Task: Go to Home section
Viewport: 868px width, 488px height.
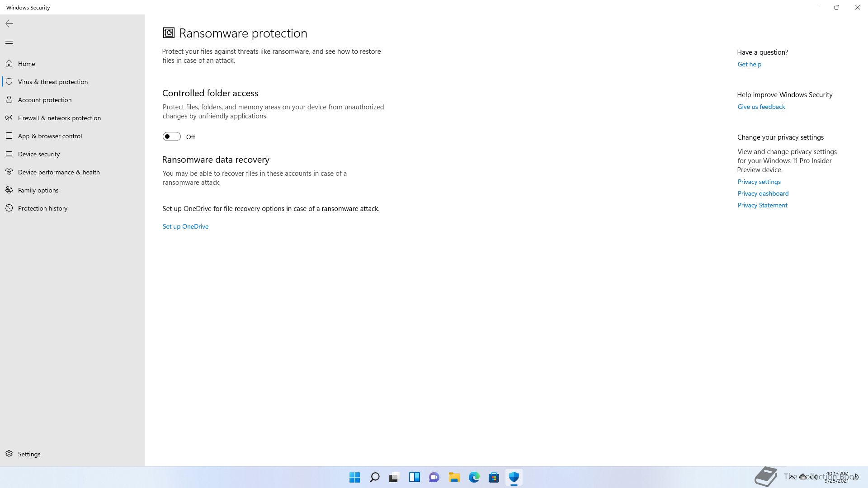Action: (x=72, y=64)
